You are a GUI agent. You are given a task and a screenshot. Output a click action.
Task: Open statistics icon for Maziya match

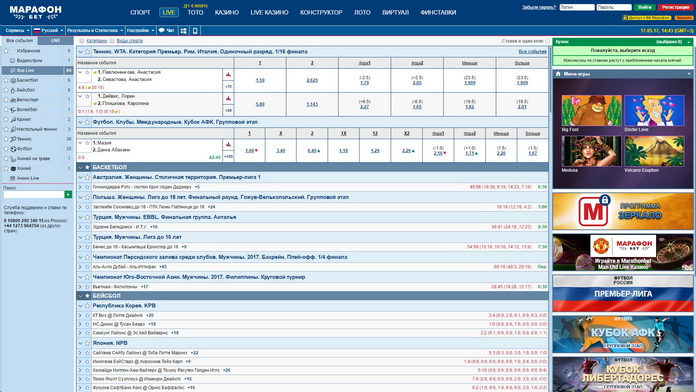click(228, 145)
